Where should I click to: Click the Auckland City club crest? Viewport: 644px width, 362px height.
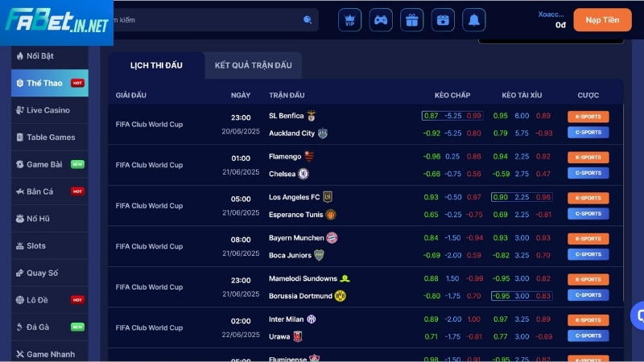(x=323, y=134)
